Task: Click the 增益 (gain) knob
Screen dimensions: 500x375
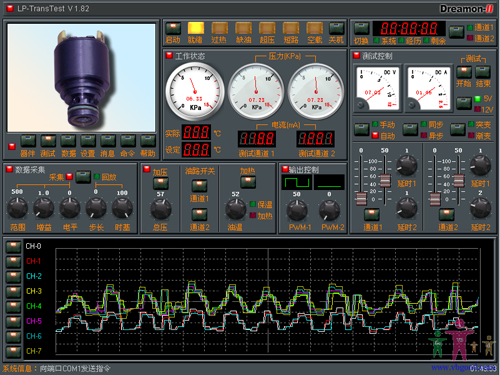Action: (43, 208)
